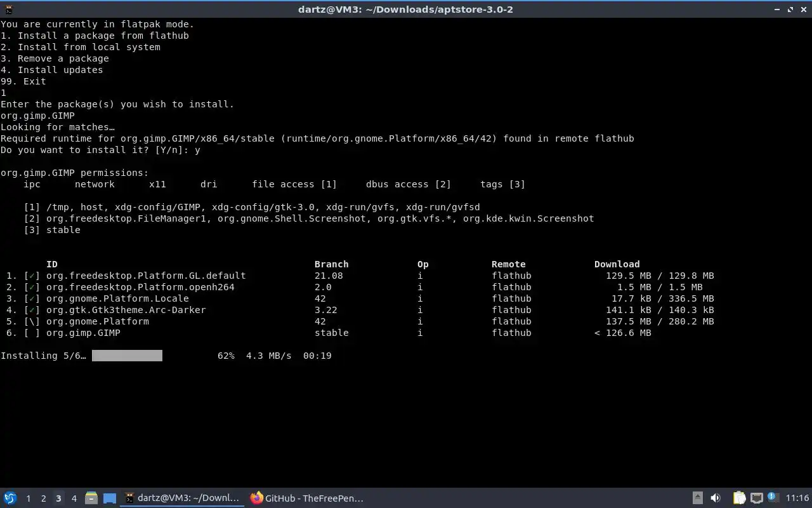Click the 'Do you want to install it? [Y/n]: y' prompt
The height and width of the screenshot is (508, 812).
click(x=100, y=150)
